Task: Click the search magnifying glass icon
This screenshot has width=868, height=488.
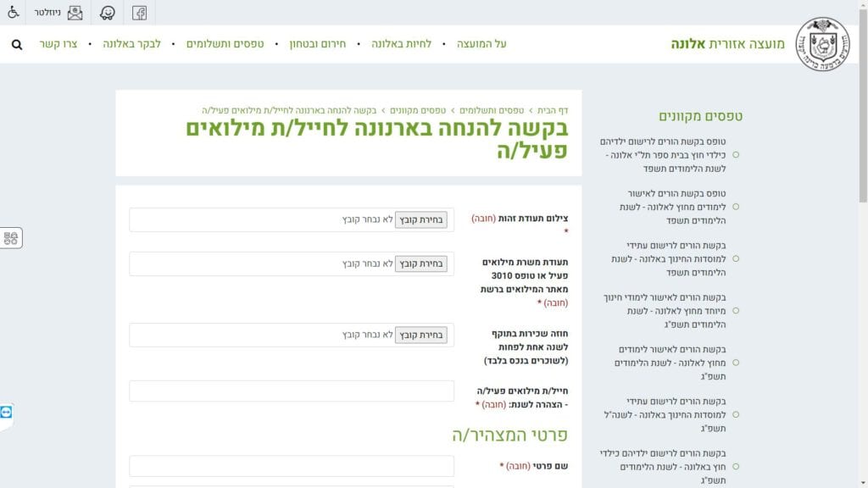Action: (17, 44)
